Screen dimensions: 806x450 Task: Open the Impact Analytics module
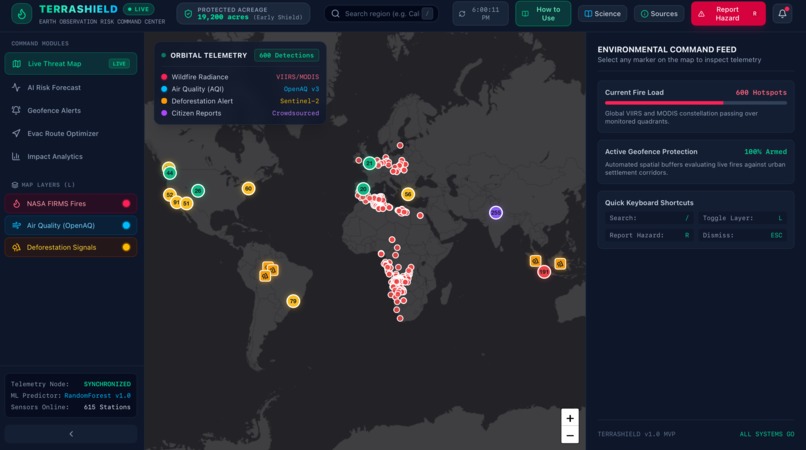pyautogui.click(x=71, y=156)
